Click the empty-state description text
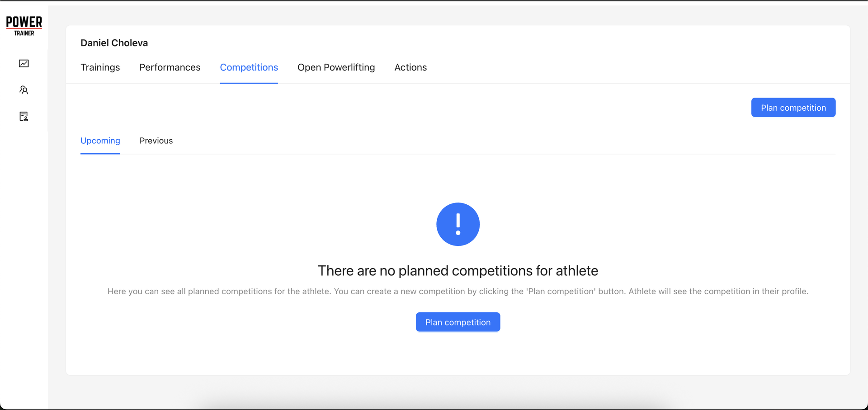 (458, 291)
